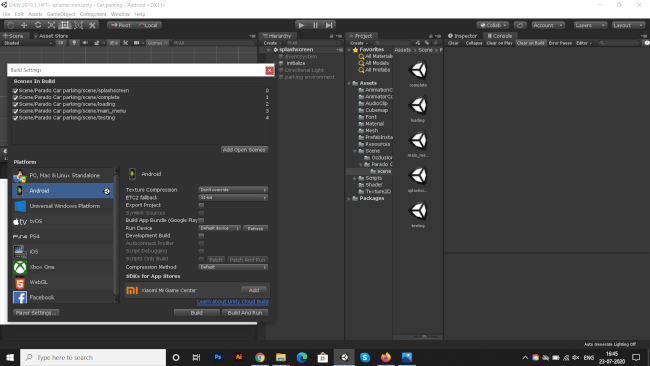Enable Development Build checkbox
This screenshot has width=650, height=366.
pos(201,236)
